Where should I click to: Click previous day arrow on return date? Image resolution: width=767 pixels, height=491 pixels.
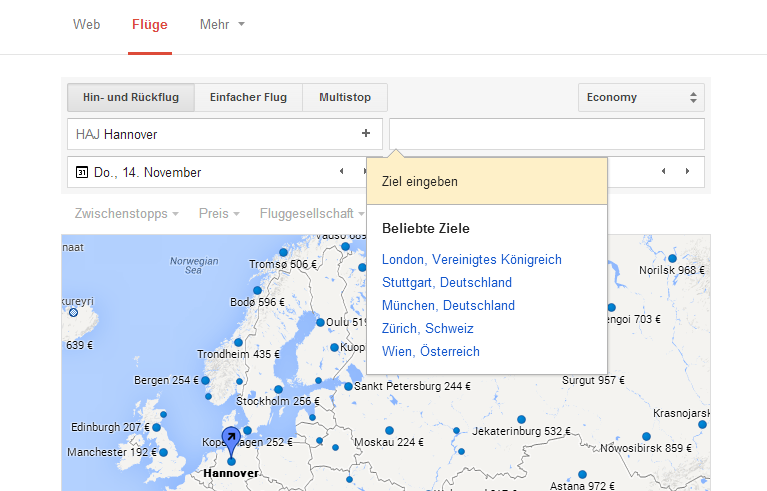coord(663,172)
